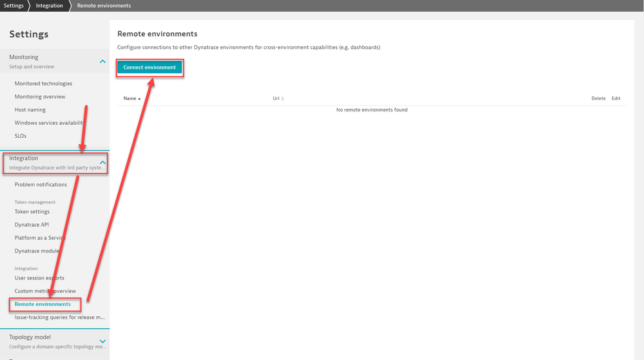Open Issue-tracking queries for release monitoring
The height and width of the screenshot is (360, 644).
pyautogui.click(x=59, y=317)
